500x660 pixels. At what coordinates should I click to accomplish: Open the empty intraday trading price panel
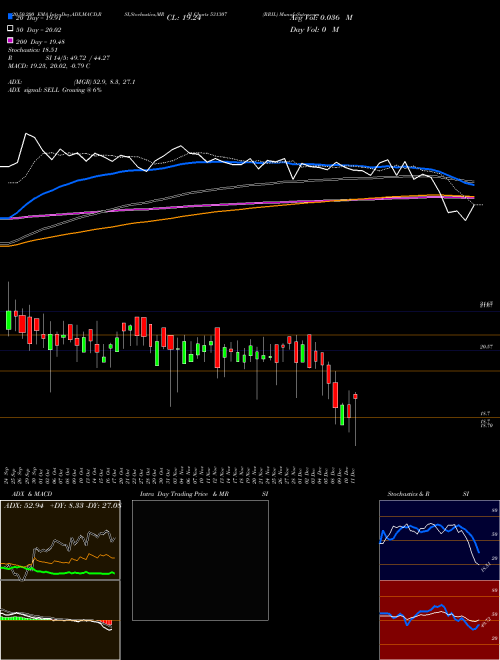tap(200, 560)
